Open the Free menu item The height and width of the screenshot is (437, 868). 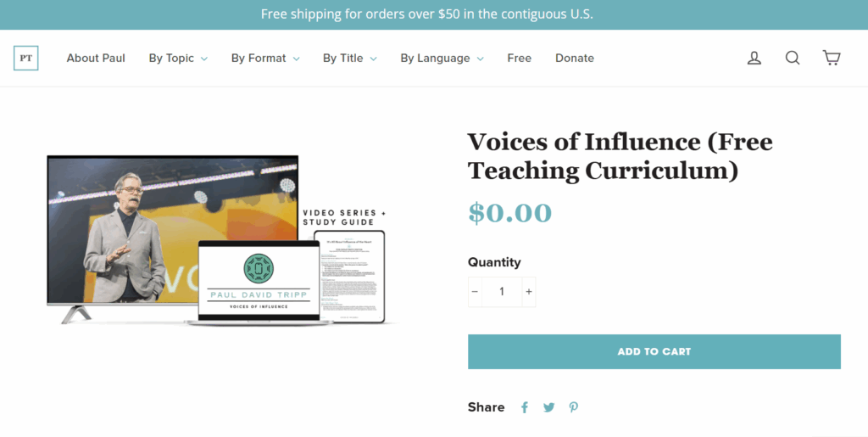coord(520,58)
